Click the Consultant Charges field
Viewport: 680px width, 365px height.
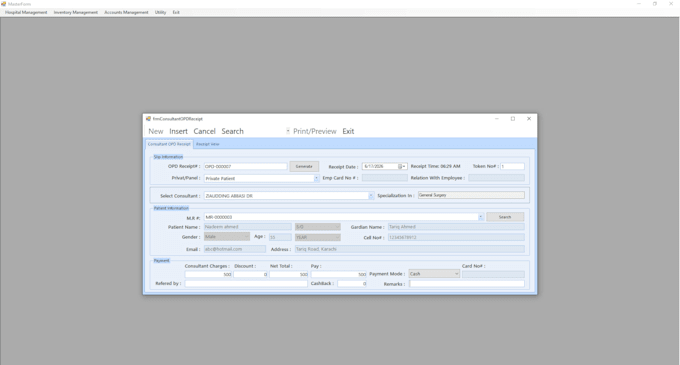click(208, 274)
